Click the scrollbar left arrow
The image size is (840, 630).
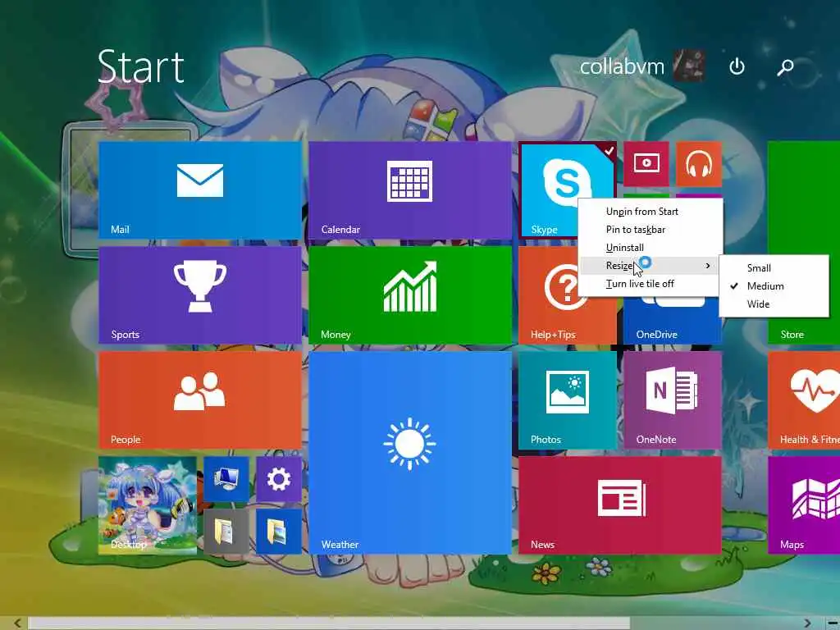click(x=18, y=623)
